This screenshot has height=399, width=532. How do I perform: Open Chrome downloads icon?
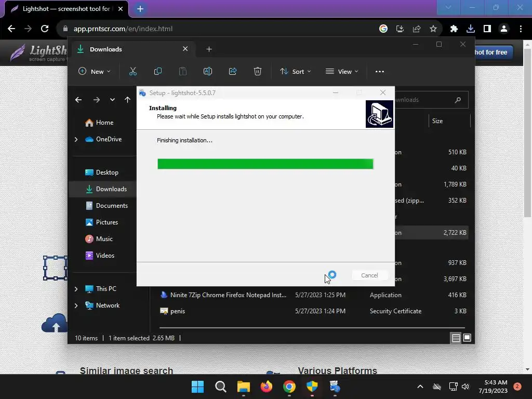(471, 29)
